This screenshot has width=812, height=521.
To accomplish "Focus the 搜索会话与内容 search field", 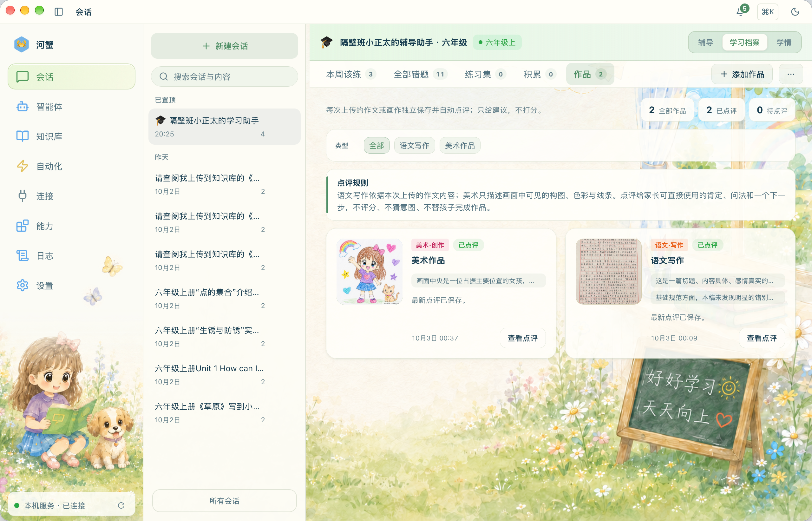I will 224,77.
